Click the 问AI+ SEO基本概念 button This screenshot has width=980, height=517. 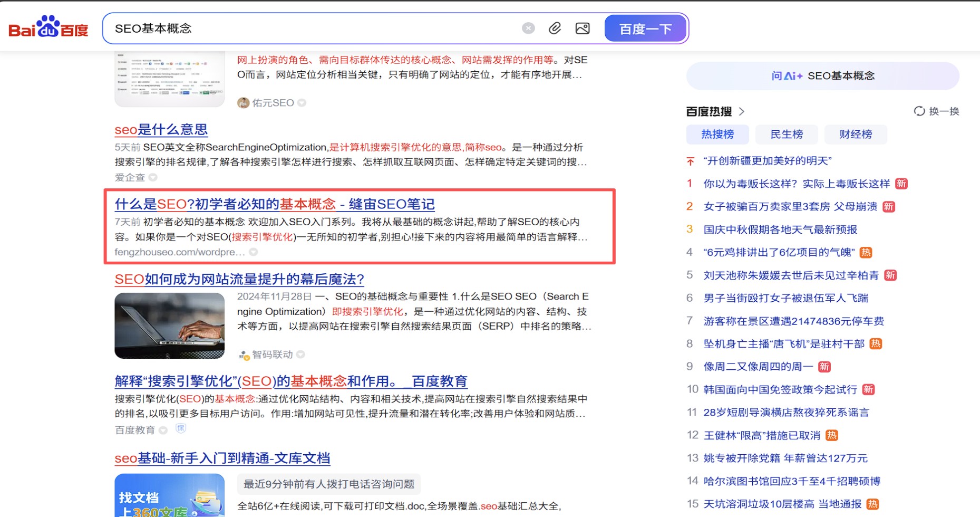tap(822, 76)
